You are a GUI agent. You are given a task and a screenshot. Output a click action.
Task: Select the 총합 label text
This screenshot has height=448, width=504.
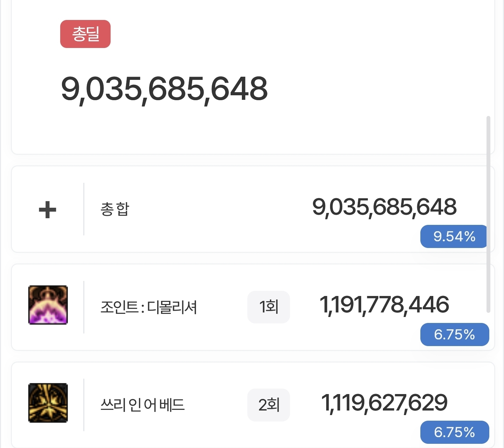115,209
